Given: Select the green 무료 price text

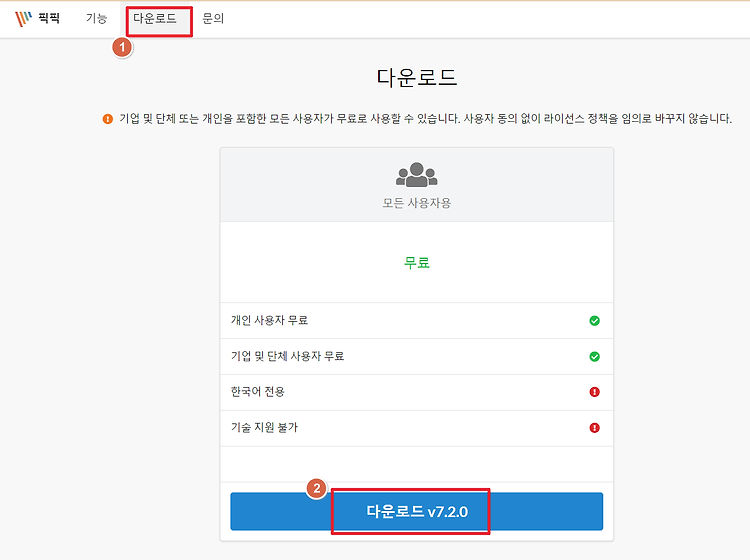Looking at the screenshot, I should click(417, 263).
